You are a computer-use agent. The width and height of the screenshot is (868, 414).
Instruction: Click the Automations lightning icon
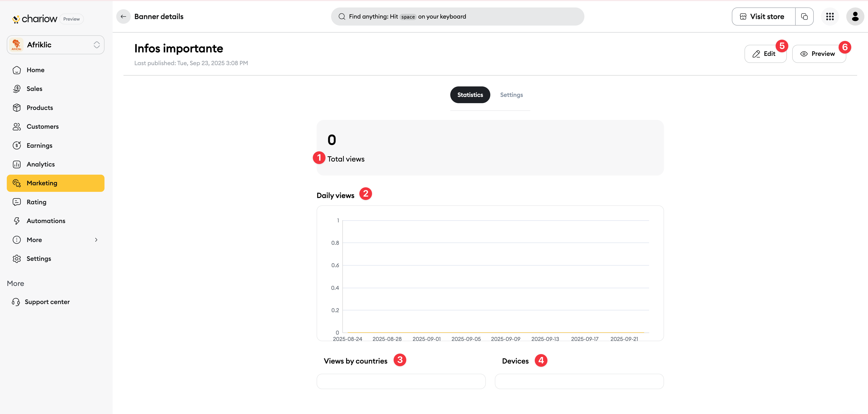(17, 221)
